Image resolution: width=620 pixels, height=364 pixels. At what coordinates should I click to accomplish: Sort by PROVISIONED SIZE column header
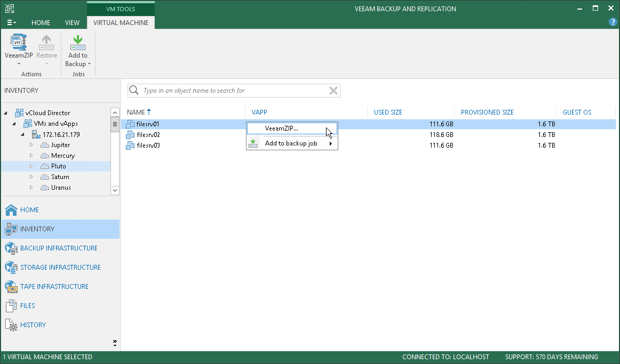[487, 112]
